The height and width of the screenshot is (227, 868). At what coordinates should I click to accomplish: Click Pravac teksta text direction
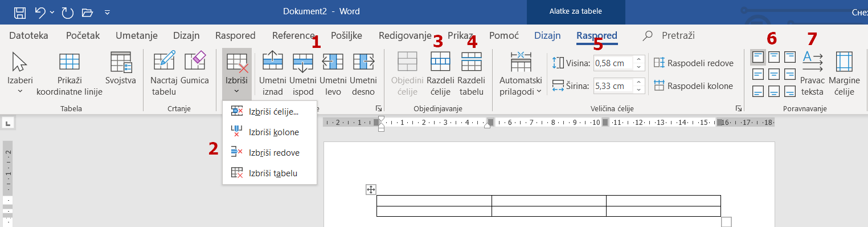[812, 74]
